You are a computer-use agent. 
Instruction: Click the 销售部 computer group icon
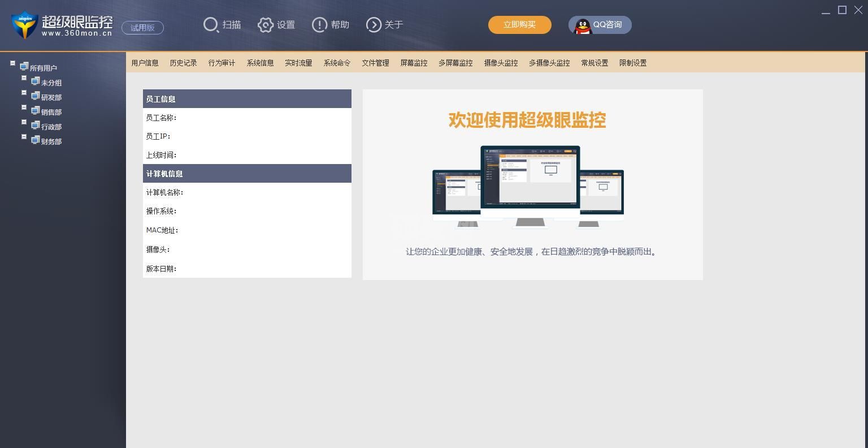[x=35, y=111]
